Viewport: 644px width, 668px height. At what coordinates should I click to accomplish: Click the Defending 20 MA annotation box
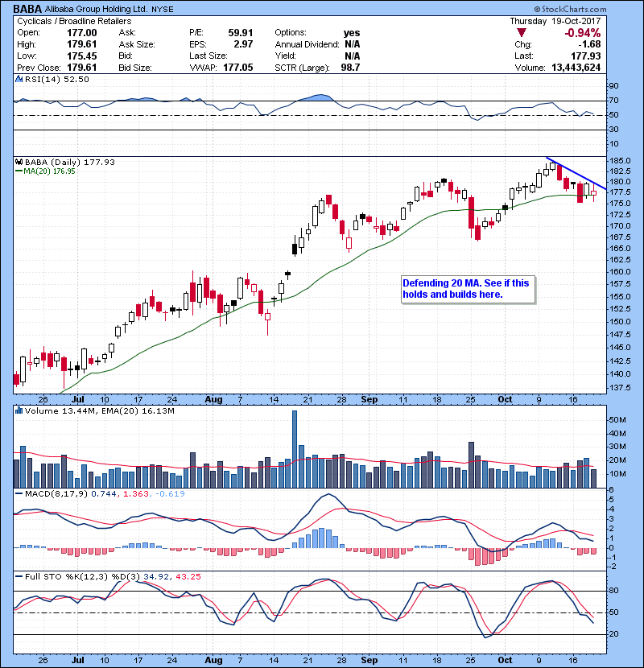pos(468,289)
